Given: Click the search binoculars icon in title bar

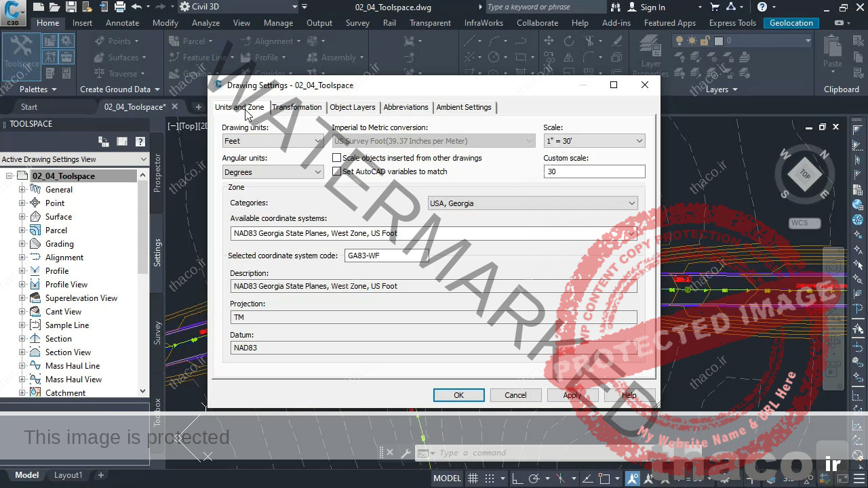Looking at the screenshot, I should (616, 7).
